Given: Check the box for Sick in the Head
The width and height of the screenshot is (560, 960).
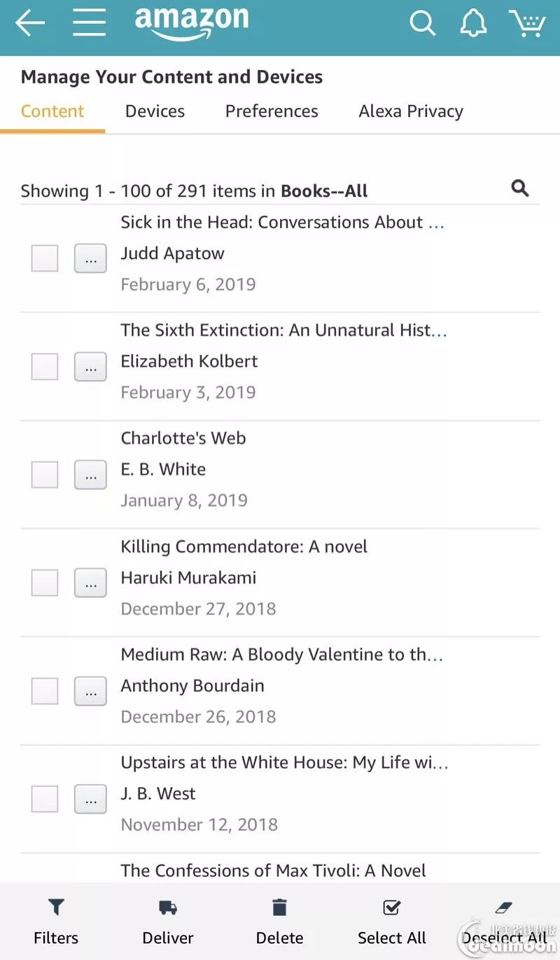Looking at the screenshot, I should pyautogui.click(x=45, y=258).
